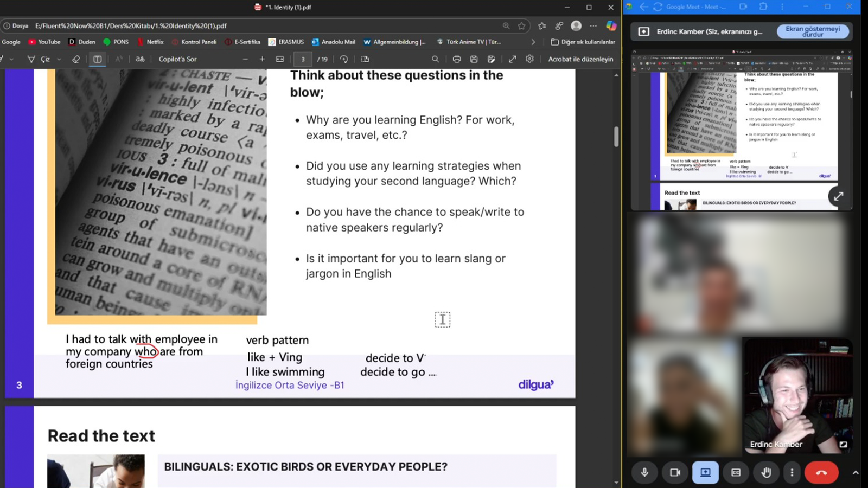Click the save PDF icon
The height and width of the screenshot is (488, 868).
474,59
